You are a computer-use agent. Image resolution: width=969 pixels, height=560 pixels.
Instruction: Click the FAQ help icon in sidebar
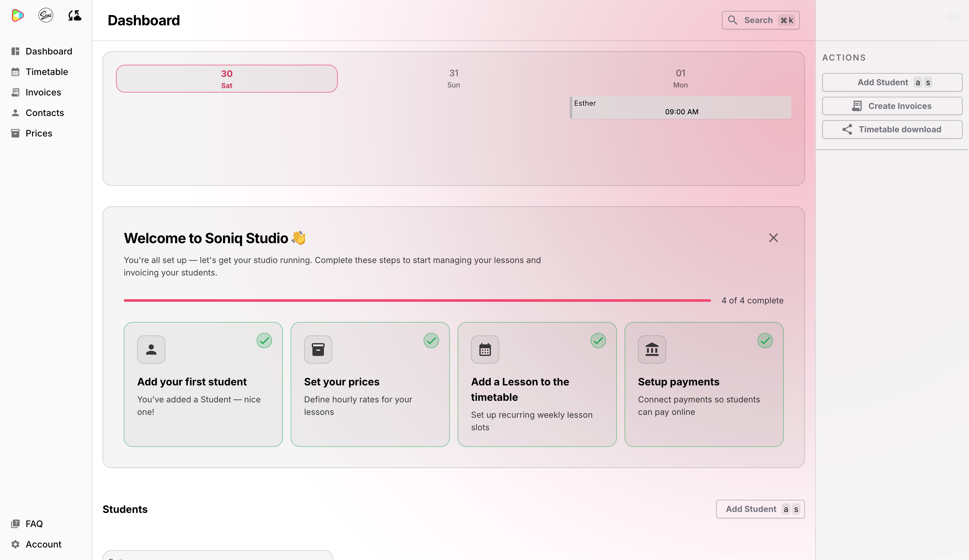pyautogui.click(x=15, y=523)
